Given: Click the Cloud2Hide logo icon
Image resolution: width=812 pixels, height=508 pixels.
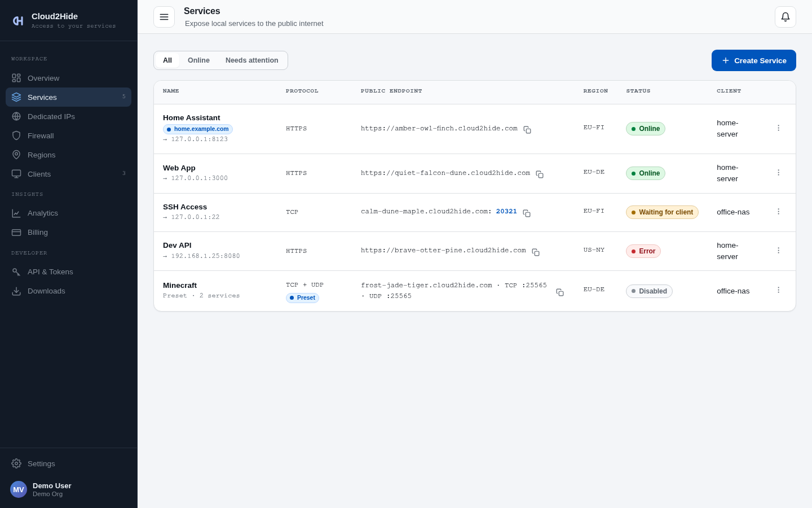Looking at the screenshot, I should coord(18,21).
